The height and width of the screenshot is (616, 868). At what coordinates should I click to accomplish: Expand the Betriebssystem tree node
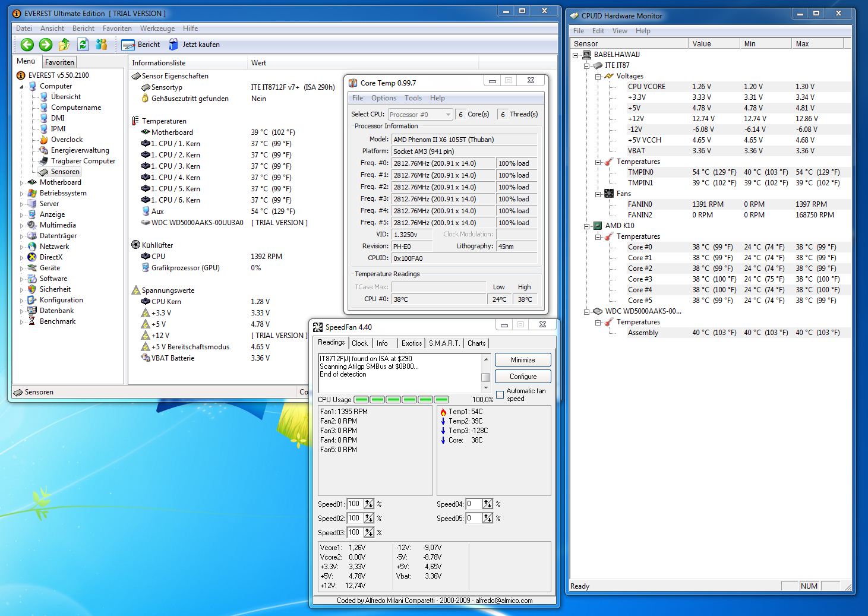coord(22,194)
